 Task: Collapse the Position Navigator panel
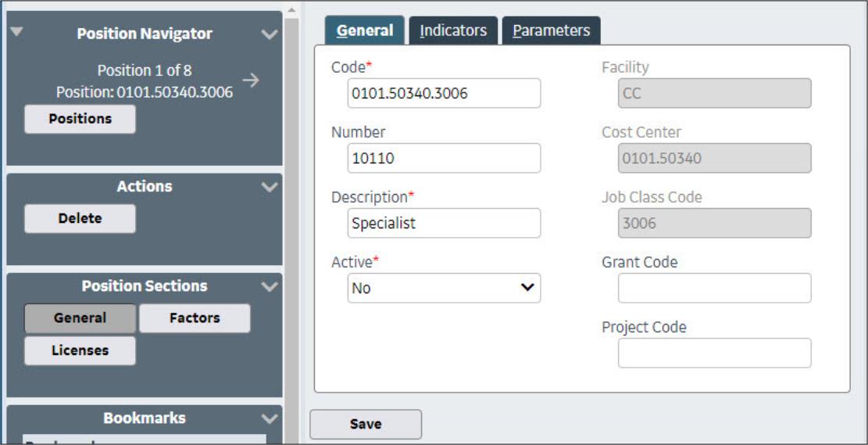[270, 34]
